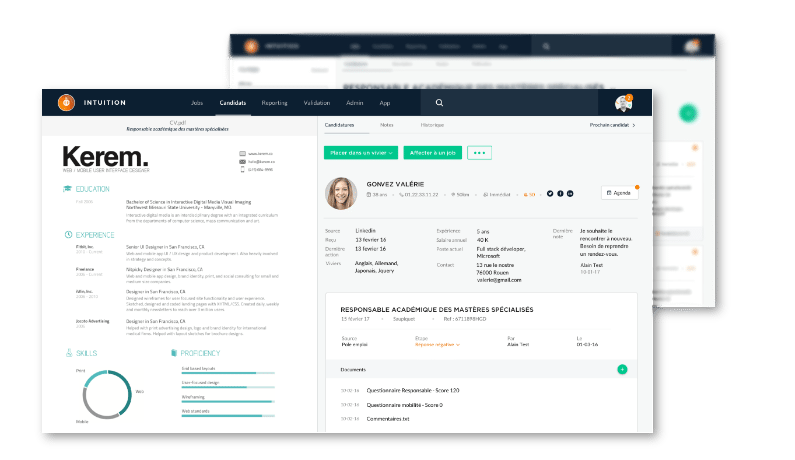Switch to the Candidatures tab

coord(340,125)
